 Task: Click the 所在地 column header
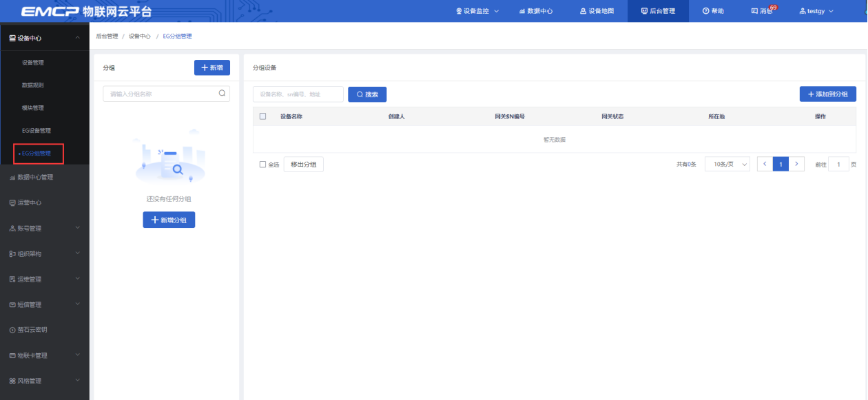716,116
